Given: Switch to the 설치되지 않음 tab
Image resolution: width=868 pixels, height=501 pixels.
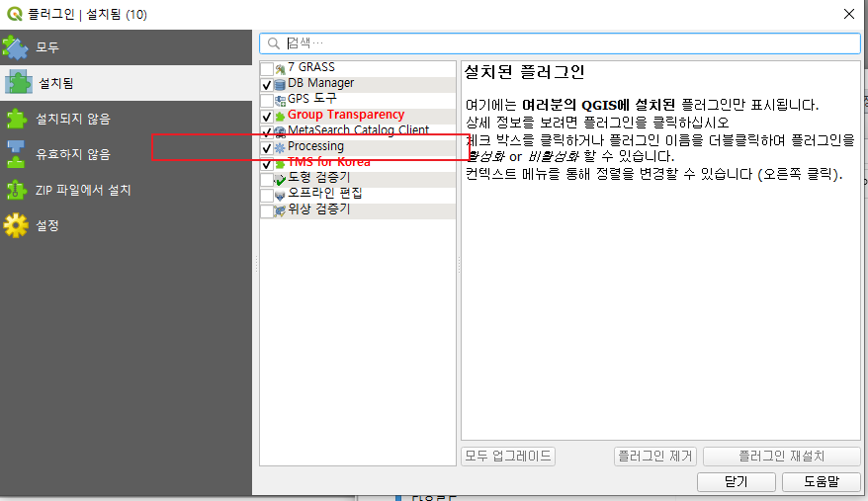Looking at the screenshot, I should click(126, 119).
